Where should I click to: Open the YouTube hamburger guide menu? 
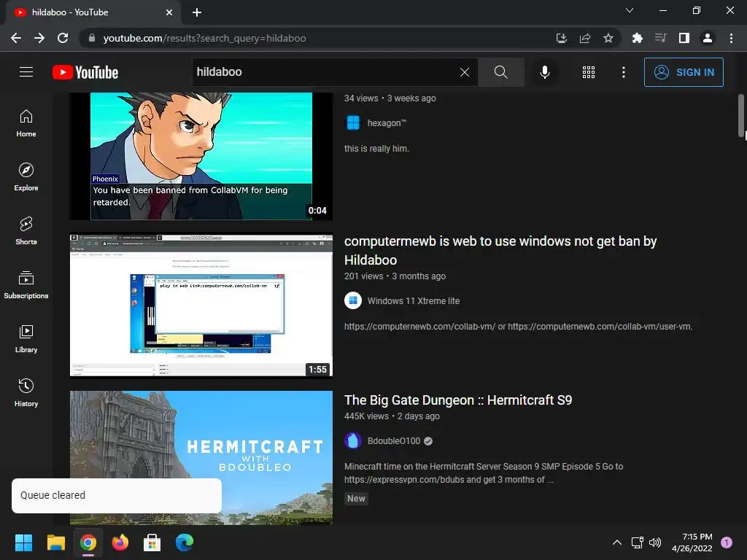(26, 72)
